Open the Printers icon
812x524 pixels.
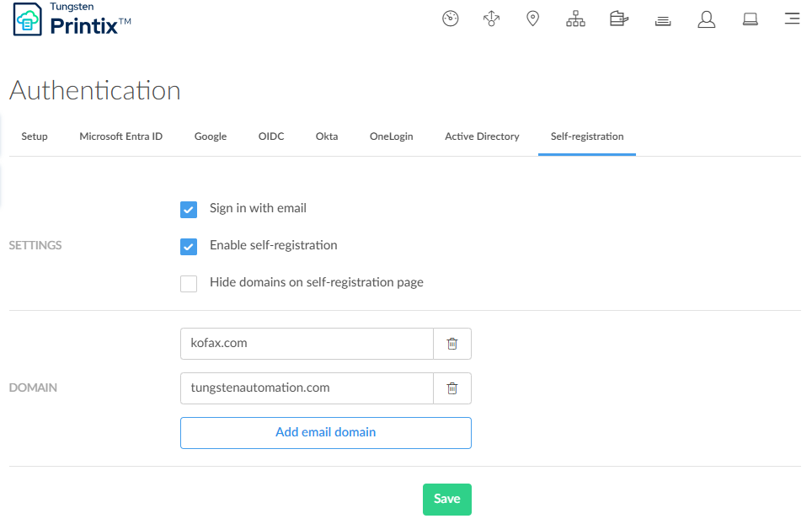619,19
